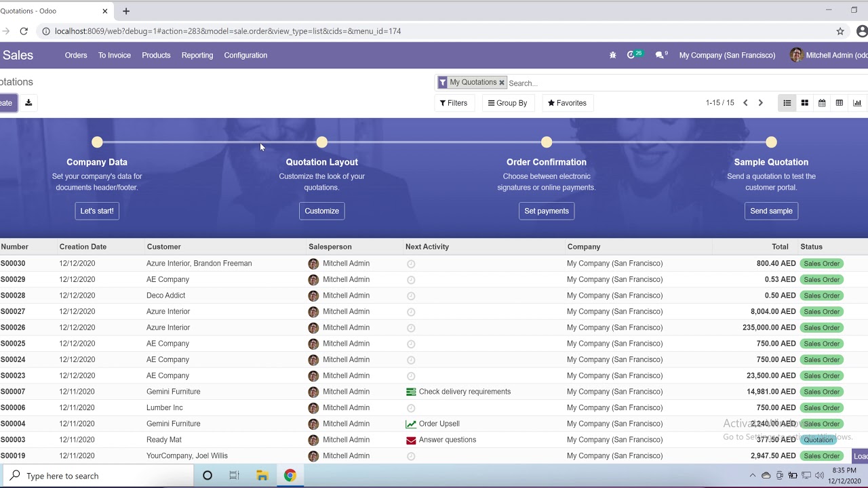This screenshot has width=868, height=488.
Task: Switch to kanban view icon
Action: pos(804,103)
